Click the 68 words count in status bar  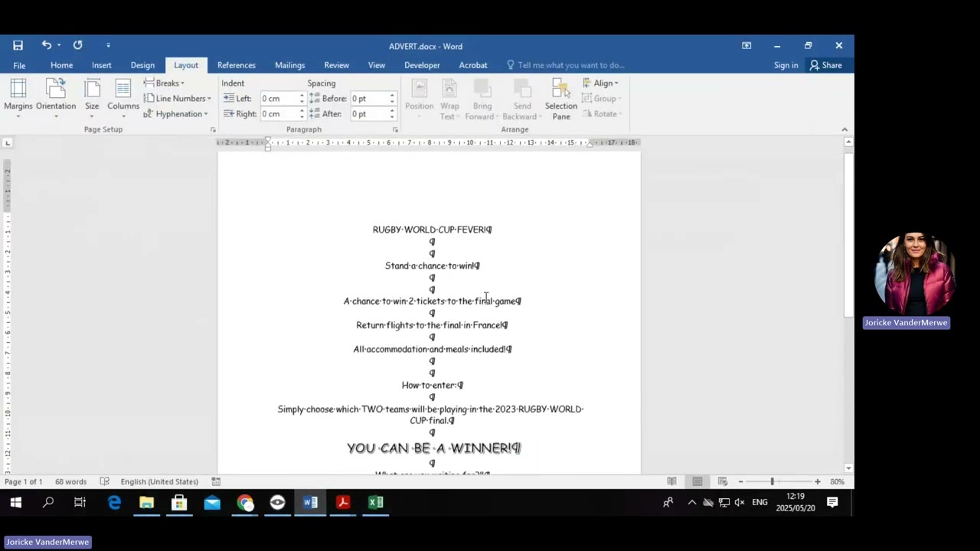(x=70, y=481)
